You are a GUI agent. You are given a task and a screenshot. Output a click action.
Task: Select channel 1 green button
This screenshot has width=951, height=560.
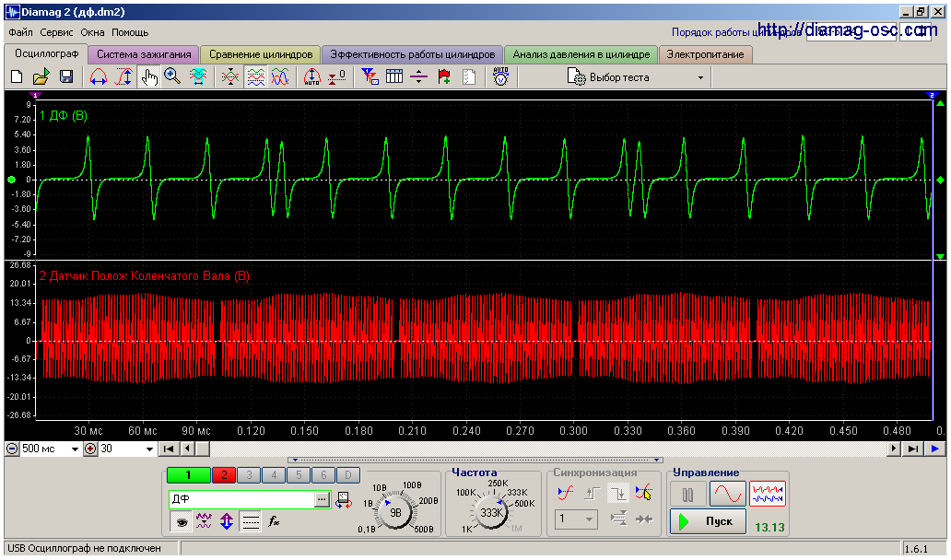point(189,475)
